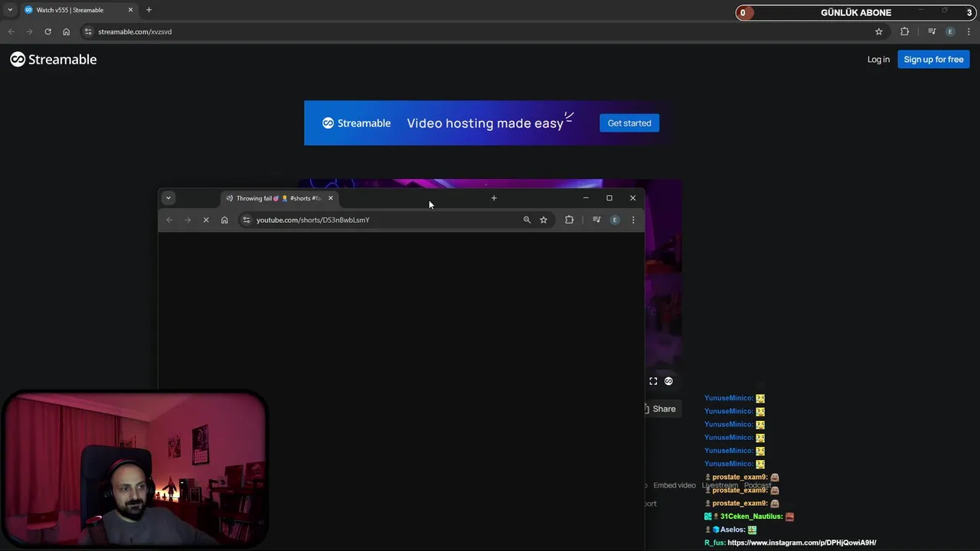Click the Streamable logo inside the banner ad
The width and height of the screenshot is (980, 551).
pyautogui.click(x=357, y=123)
